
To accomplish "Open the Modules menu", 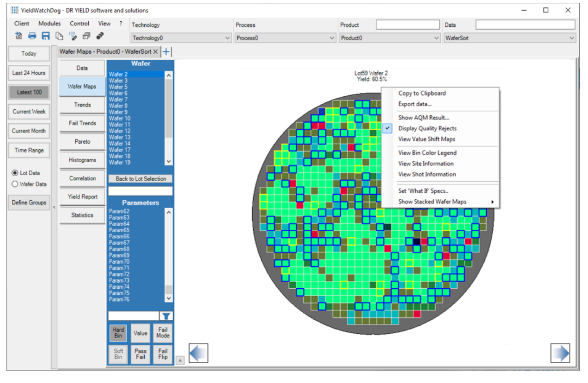I will [x=49, y=24].
